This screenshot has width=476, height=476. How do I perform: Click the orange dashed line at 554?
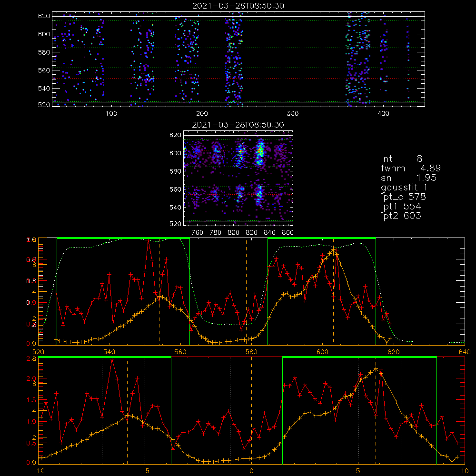[159, 291]
